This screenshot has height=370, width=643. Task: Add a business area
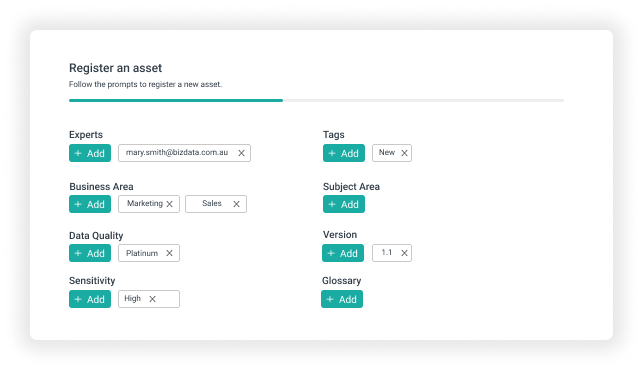click(90, 204)
